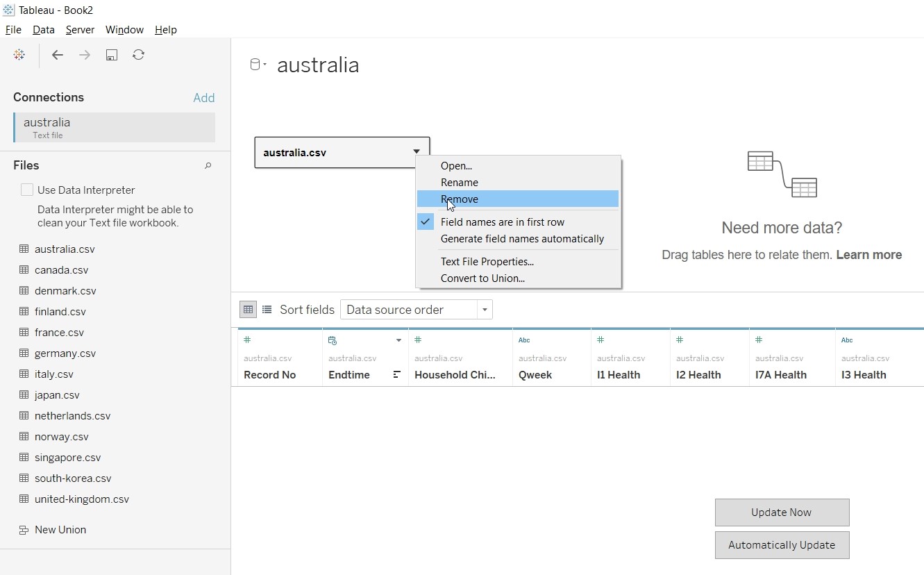Enable the Use Data Interpreter checkbox
This screenshot has height=575, width=924.
point(27,190)
